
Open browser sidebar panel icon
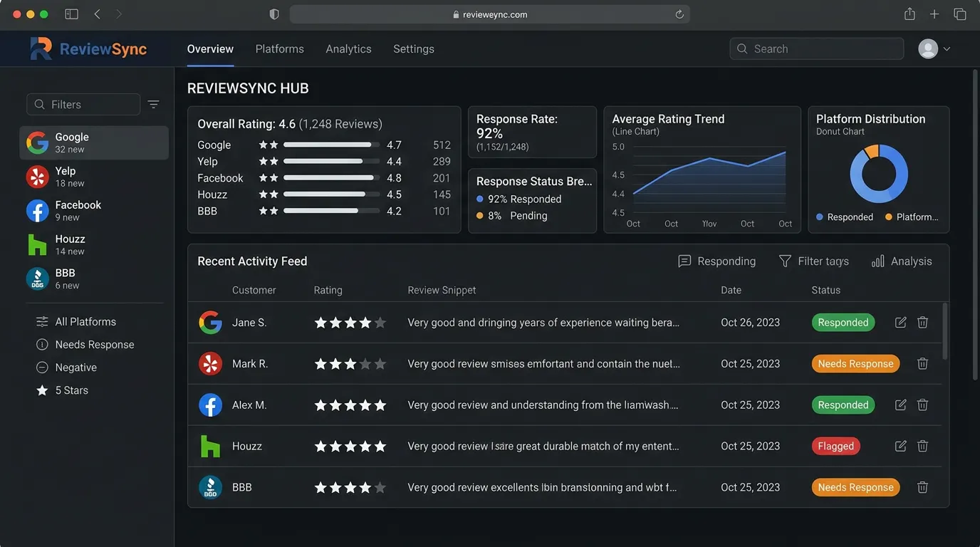71,14
